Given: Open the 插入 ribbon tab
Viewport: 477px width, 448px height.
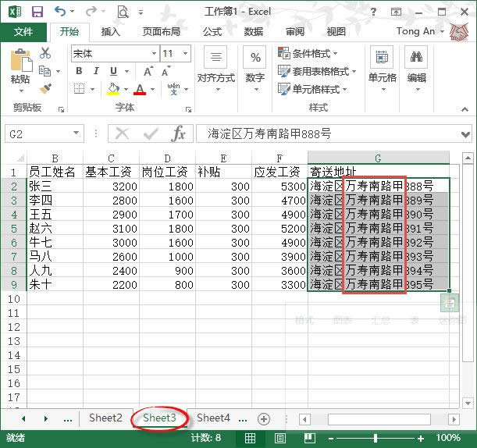Looking at the screenshot, I should pos(111,32).
